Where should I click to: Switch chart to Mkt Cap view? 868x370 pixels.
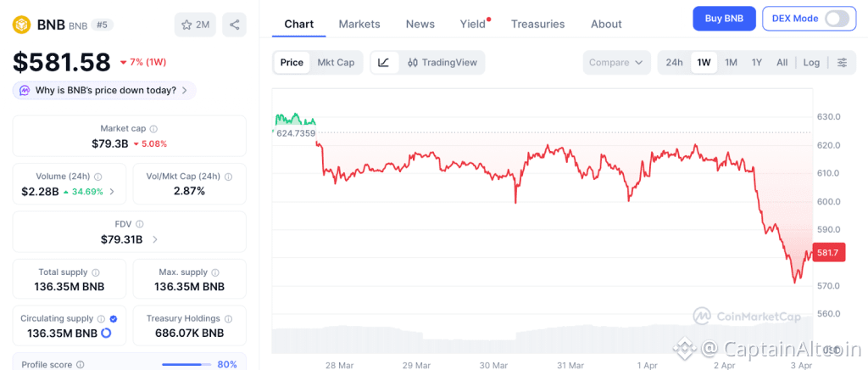tap(336, 63)
